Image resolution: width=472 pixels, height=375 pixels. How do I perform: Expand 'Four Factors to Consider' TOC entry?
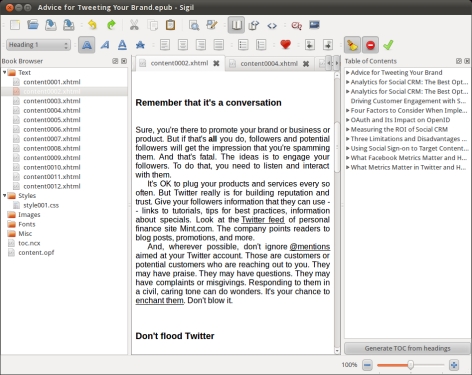tap(348, 110)
